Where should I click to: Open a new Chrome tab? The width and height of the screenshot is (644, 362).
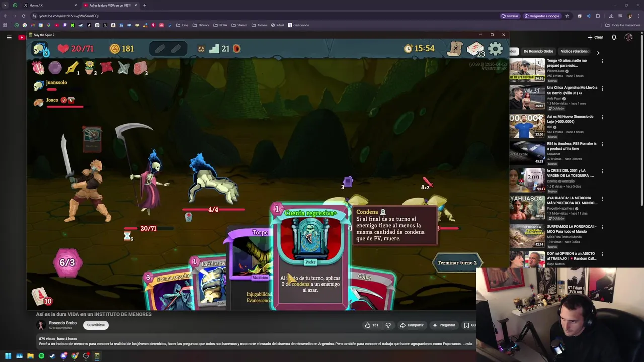pyautogui.click(x=144, y=5)
